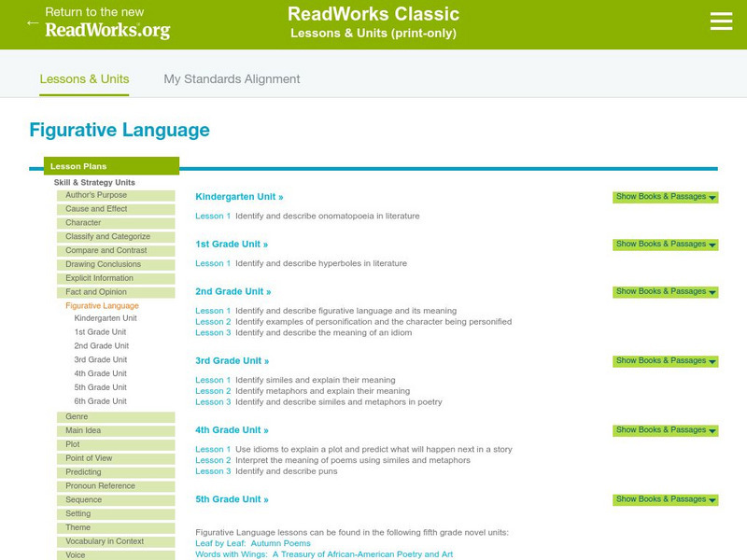
Task: Select Pronoun Reference in the sidebar
Action: click(116, 486)
